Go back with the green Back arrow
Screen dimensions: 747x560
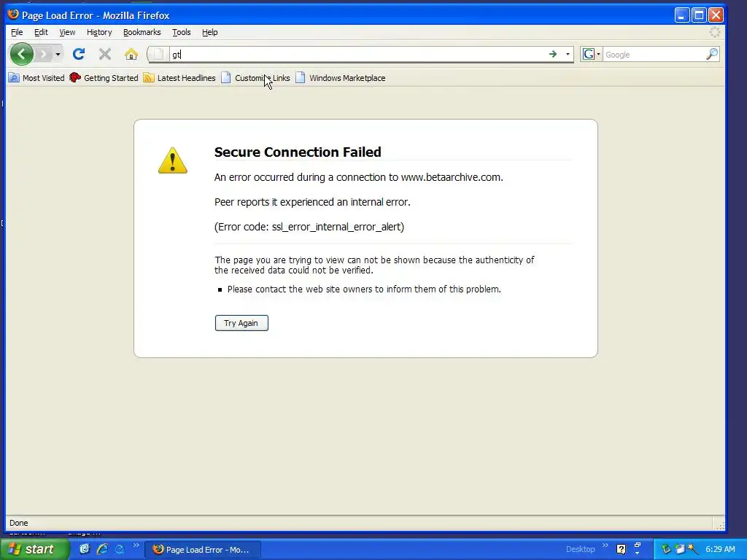(21, 54)
